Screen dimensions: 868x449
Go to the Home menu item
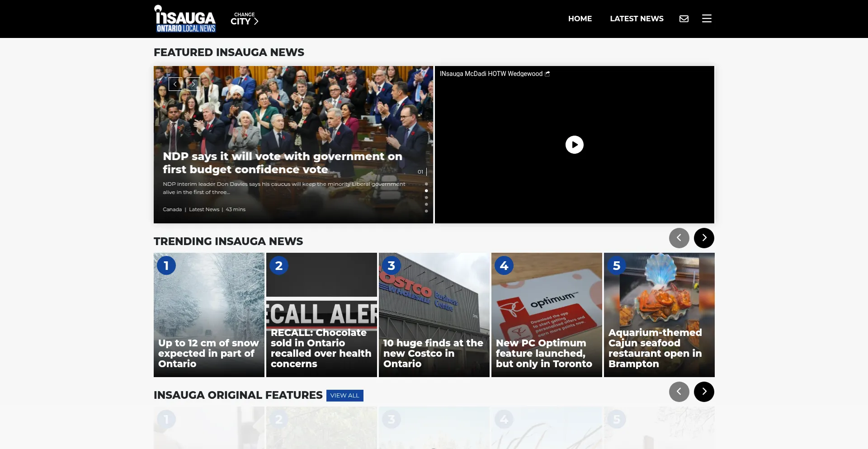pyautogui.click(x=580, y=19)
